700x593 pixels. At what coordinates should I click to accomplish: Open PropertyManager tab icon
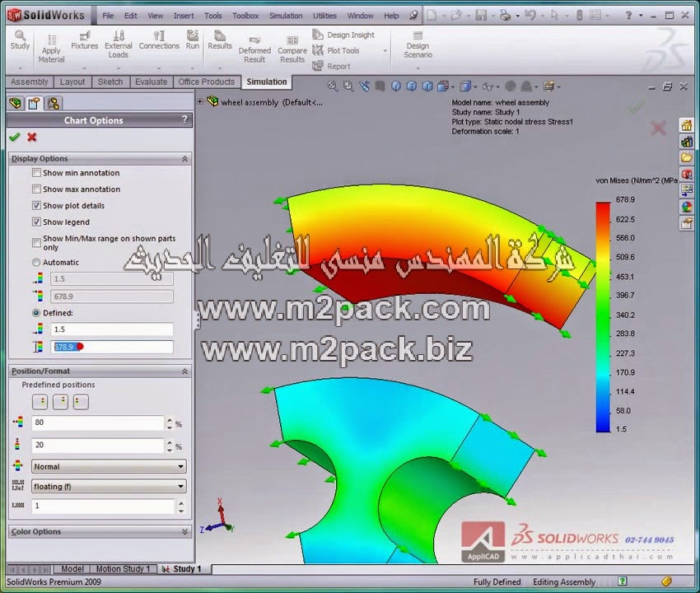coord(34,104)
